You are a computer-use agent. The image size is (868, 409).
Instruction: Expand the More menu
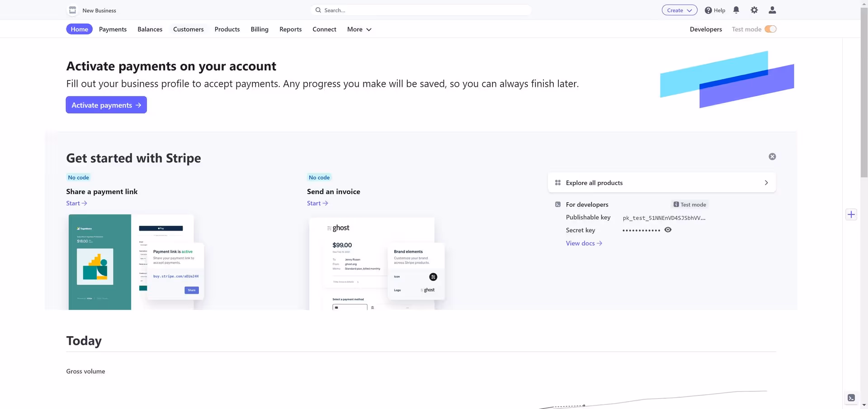click(359, 29)
